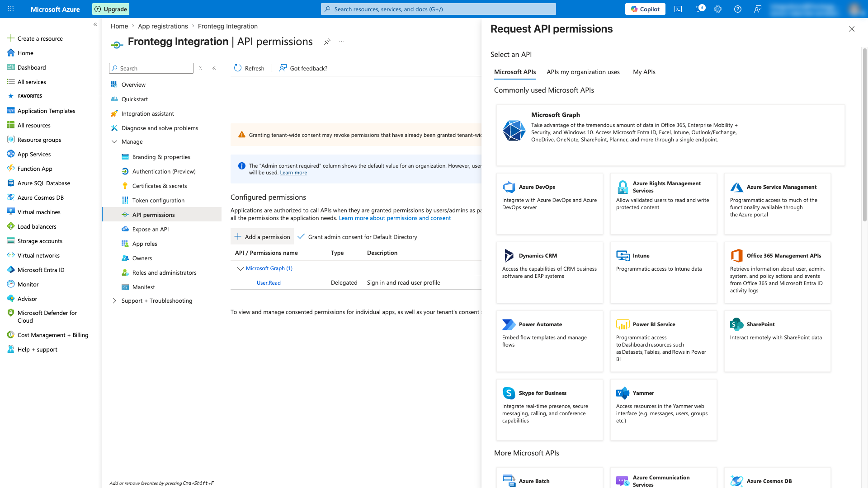Close the Request API permissions panel
Image resolution: width=868 pixels, height=488 pixels.
click(x=852, y=29)
